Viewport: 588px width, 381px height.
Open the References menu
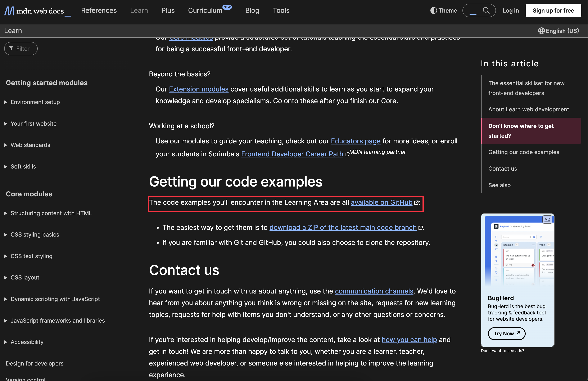pos(99,10)
